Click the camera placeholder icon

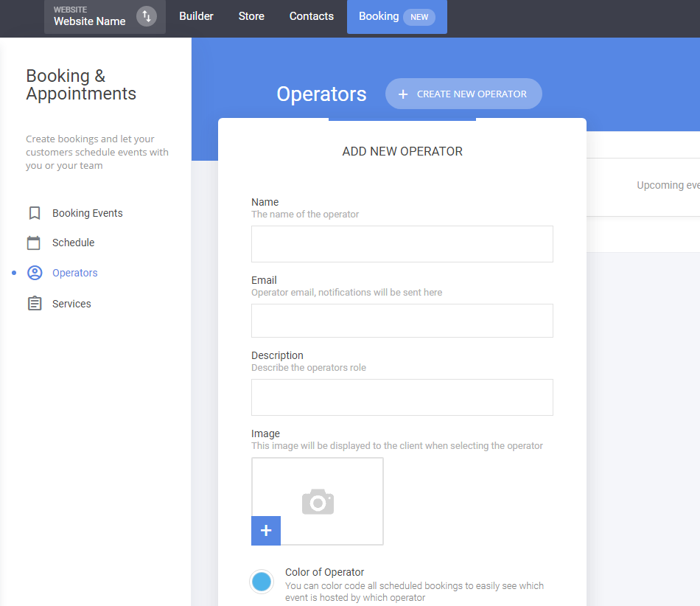click(318, 501)
